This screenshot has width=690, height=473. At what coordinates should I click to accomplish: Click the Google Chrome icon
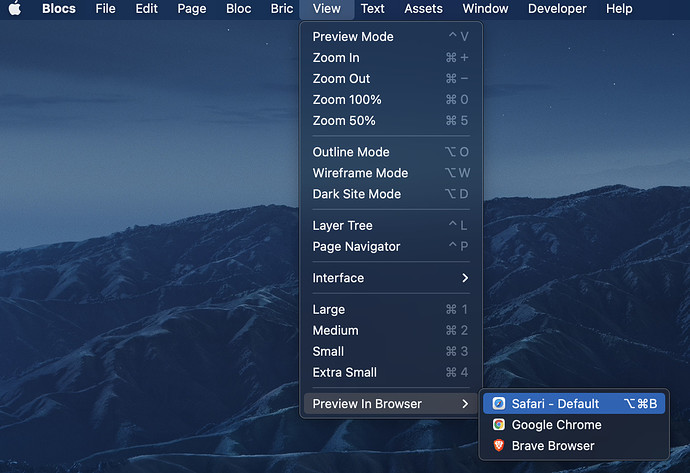coord(499,425)
